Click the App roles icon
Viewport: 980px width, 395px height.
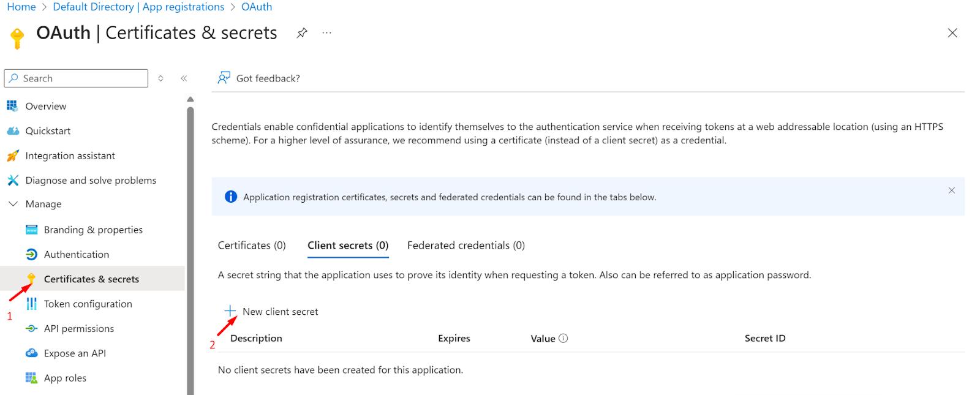point(32,378)
